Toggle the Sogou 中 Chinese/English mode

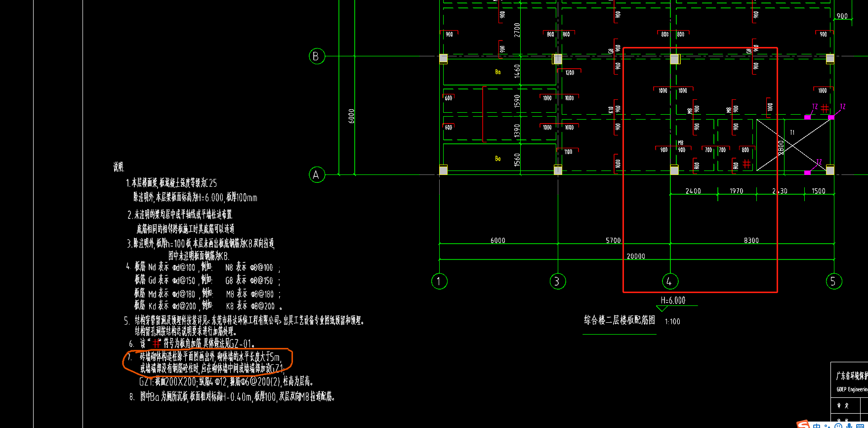[817, 426]
